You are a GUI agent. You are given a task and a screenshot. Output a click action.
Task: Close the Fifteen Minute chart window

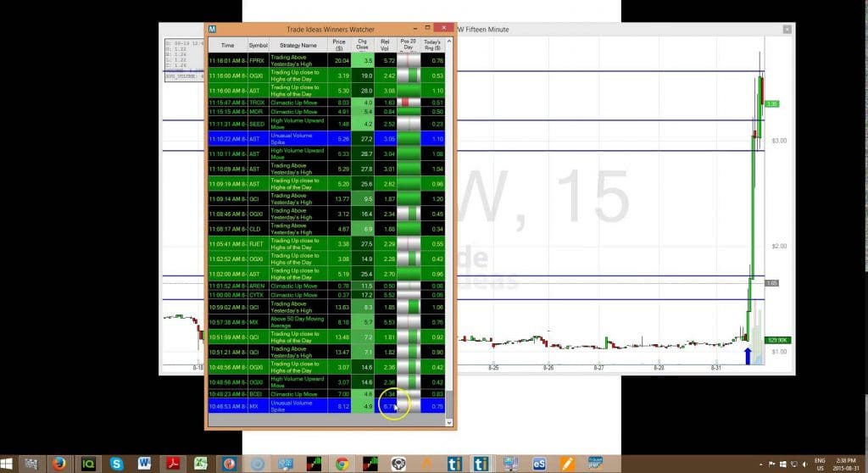point(787,30)
